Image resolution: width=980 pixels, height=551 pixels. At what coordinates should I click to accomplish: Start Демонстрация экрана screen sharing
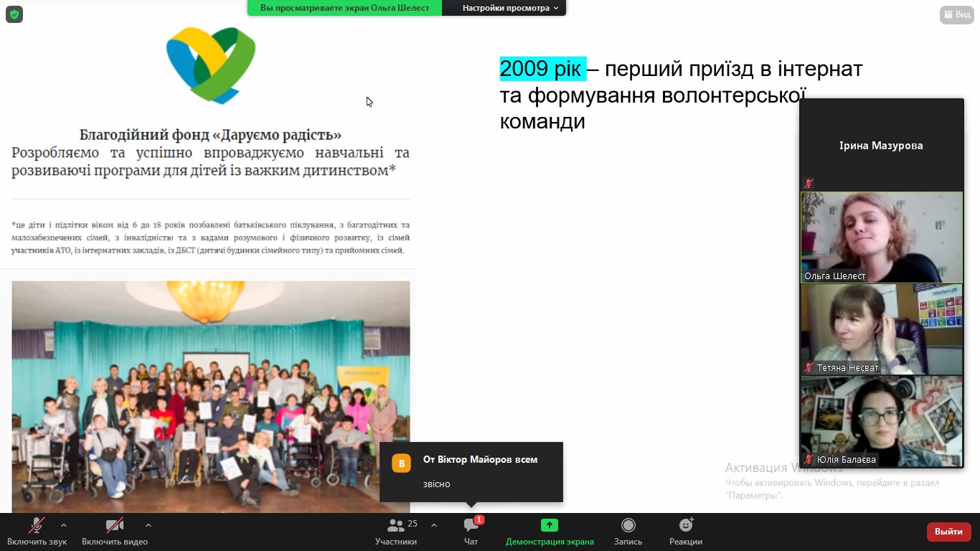coord(550,532)
